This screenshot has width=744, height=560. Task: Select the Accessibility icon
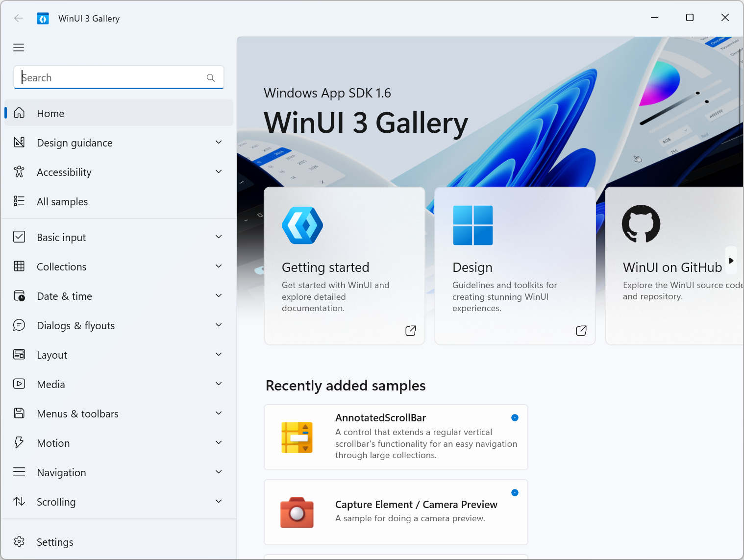(19, 172)
